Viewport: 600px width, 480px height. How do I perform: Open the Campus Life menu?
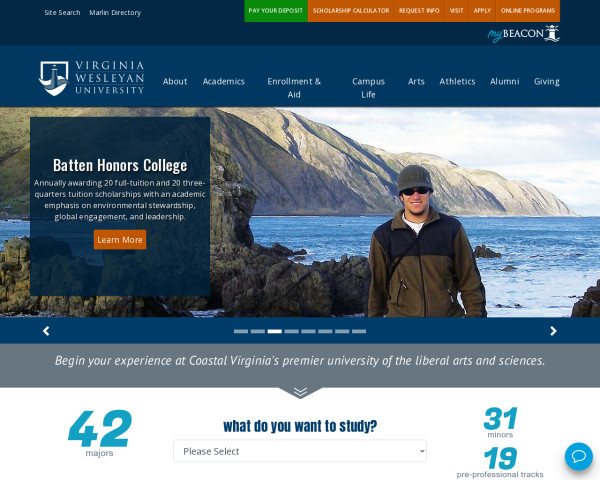click(368, 88)
